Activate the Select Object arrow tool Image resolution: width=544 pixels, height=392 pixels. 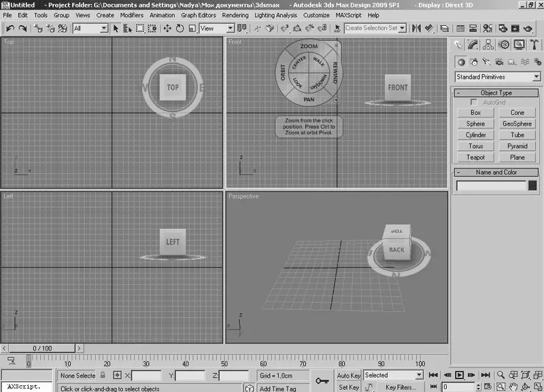[x=116, y=29]
